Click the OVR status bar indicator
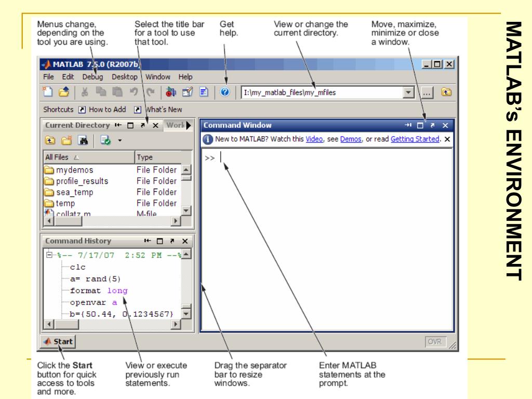Image resolution: width=532 pixels, height=399 pixels. (x=435, y=342)
